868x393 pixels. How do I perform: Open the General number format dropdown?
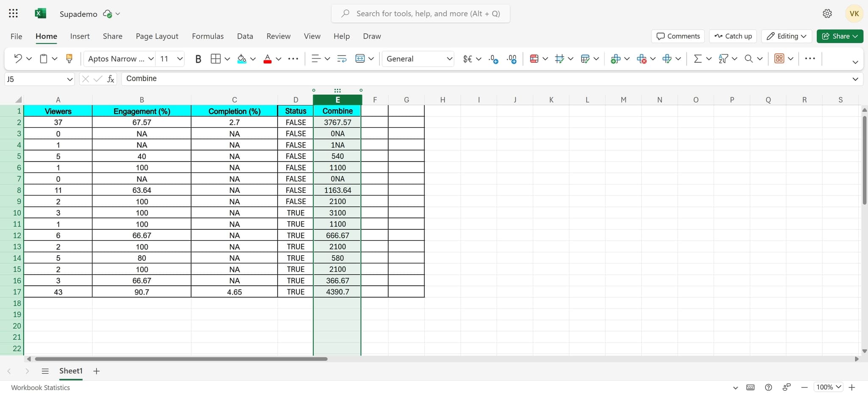[448, 59]
